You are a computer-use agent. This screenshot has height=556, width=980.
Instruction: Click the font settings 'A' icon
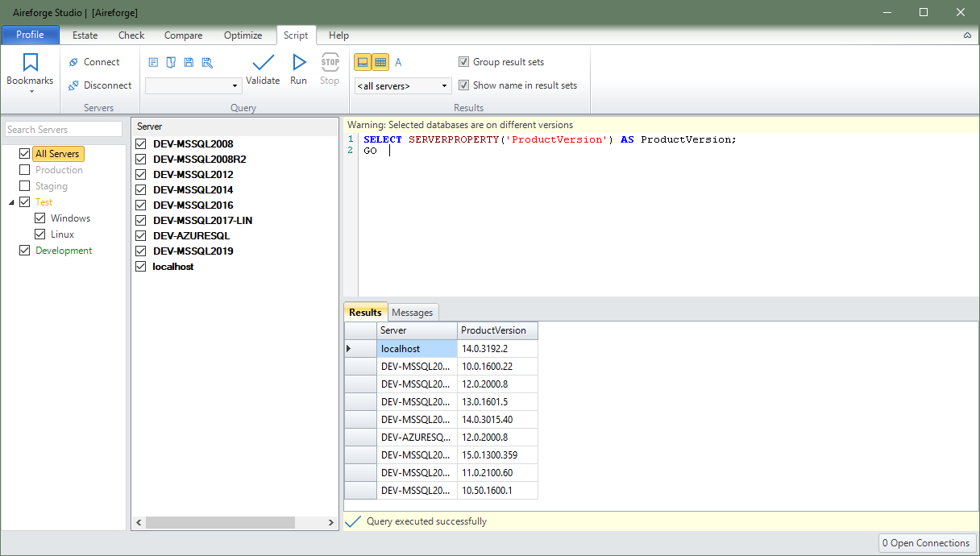point(399,61)
